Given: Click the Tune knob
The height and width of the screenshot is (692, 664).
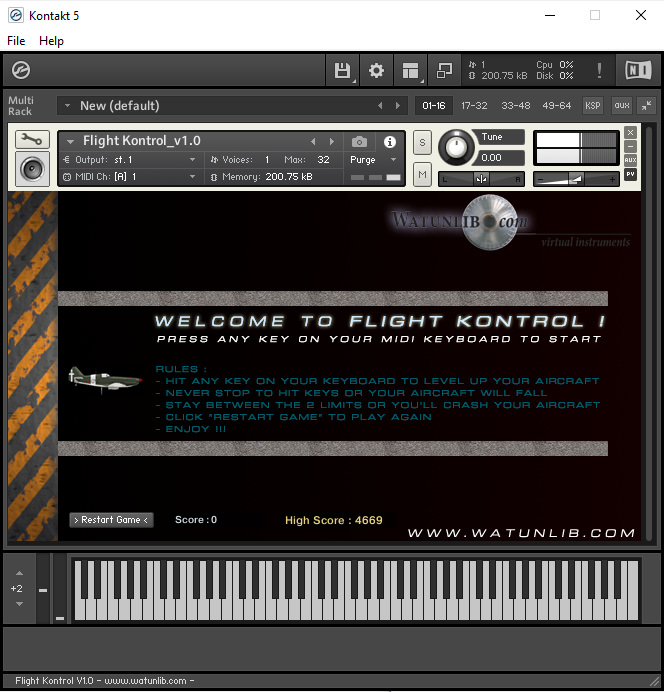Looking at the screenshot, I should tap(456, 148).
